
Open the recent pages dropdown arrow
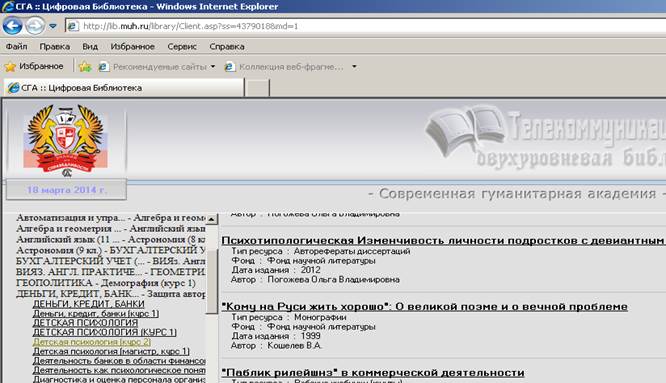[53, 26]
